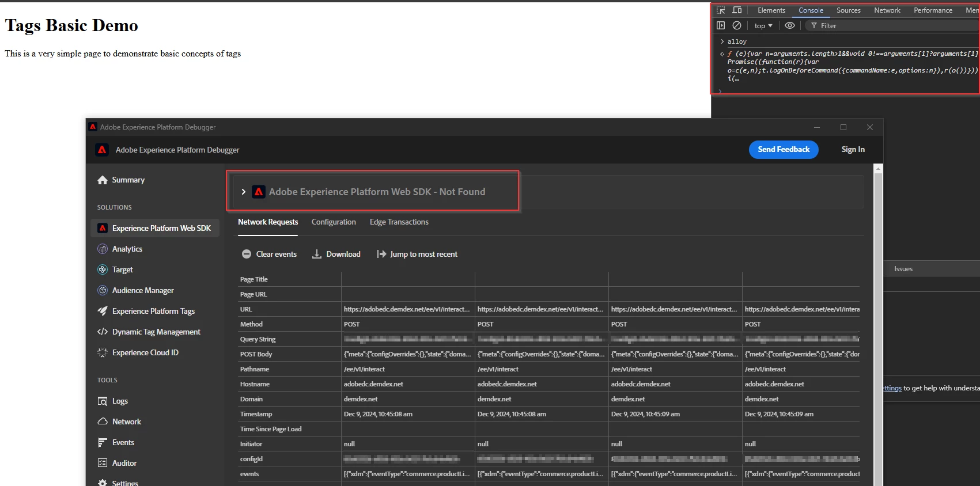Open the Auditor tool
The height and width of the screenshot is (486, 980).
(x=124, y=463)
